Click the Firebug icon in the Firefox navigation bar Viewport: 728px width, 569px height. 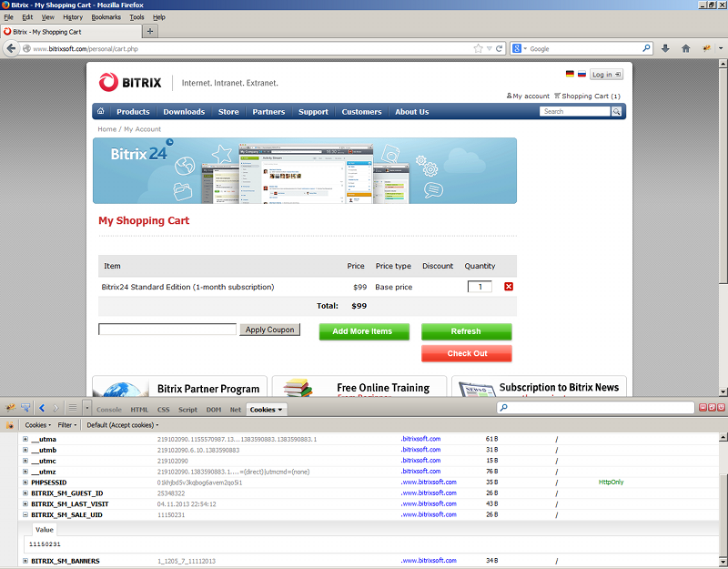click(x=707, y=48)
